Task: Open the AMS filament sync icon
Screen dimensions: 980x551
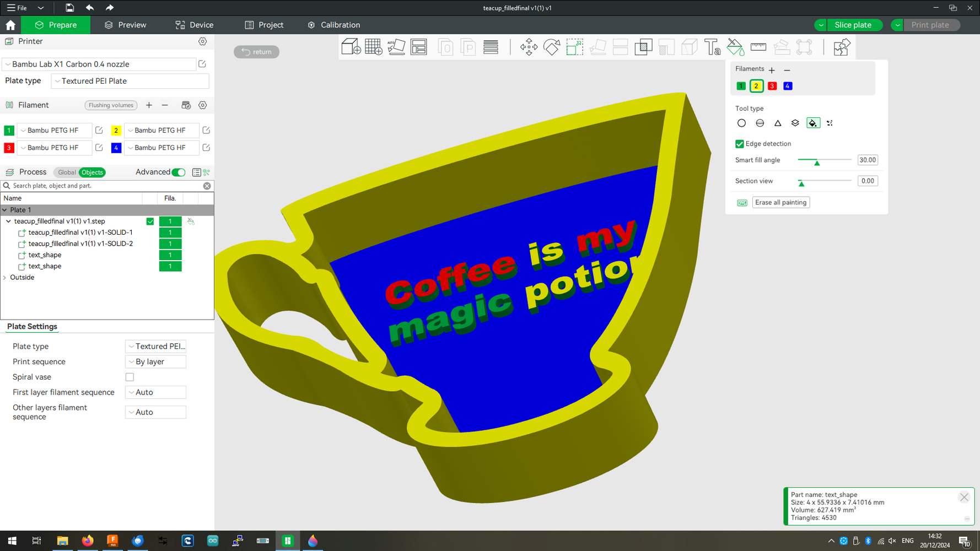Action: (186, 105)
